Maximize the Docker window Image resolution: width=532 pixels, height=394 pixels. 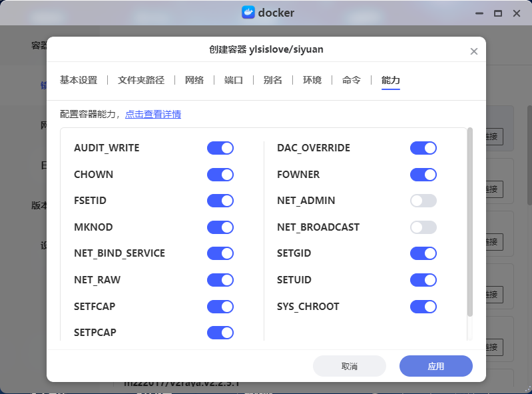(497, 13)
